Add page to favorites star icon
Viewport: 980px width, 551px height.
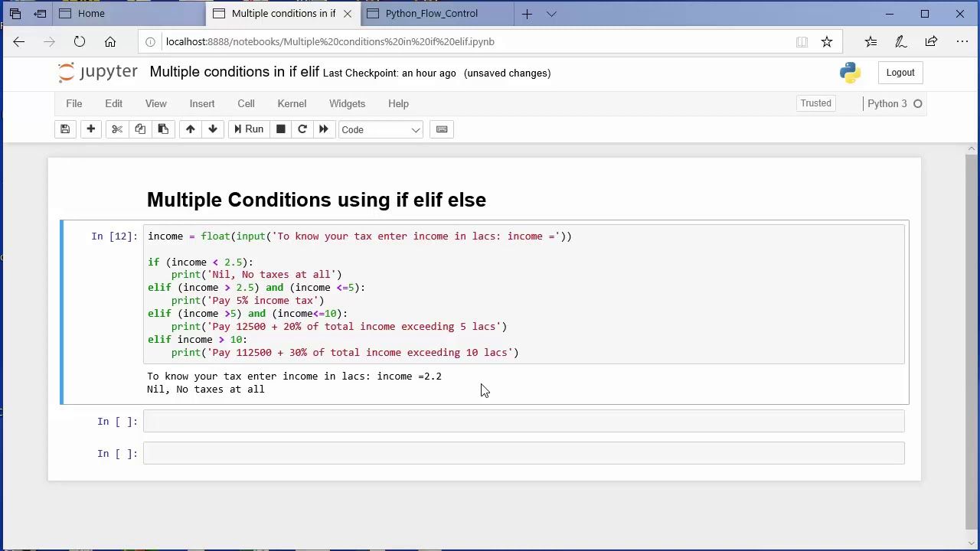click(827, 42)
